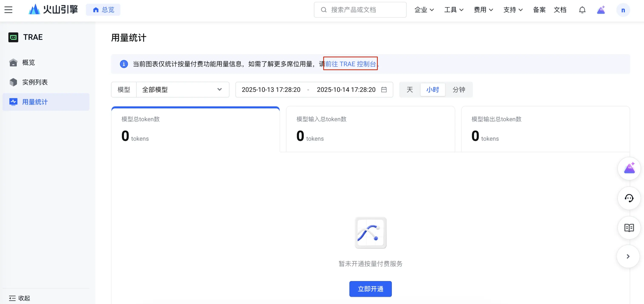The height and width of the screenshot is (304, 644).
Task: Expand the 全部模型 model dropdown
Action: click(x=183, y=89)
